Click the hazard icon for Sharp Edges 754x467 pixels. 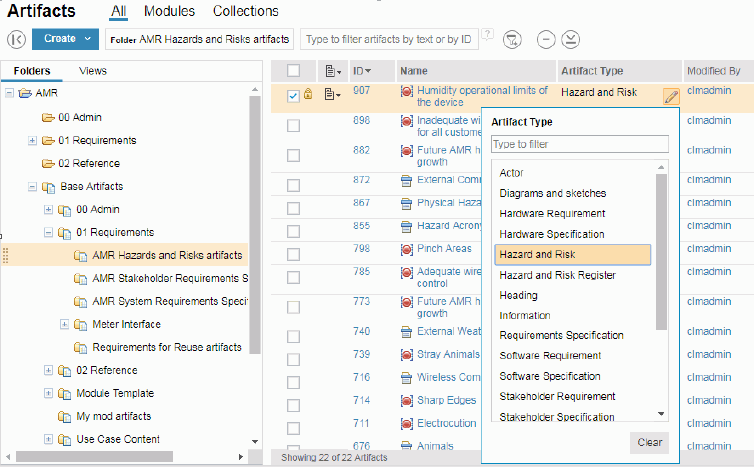[x=407, y=401]
